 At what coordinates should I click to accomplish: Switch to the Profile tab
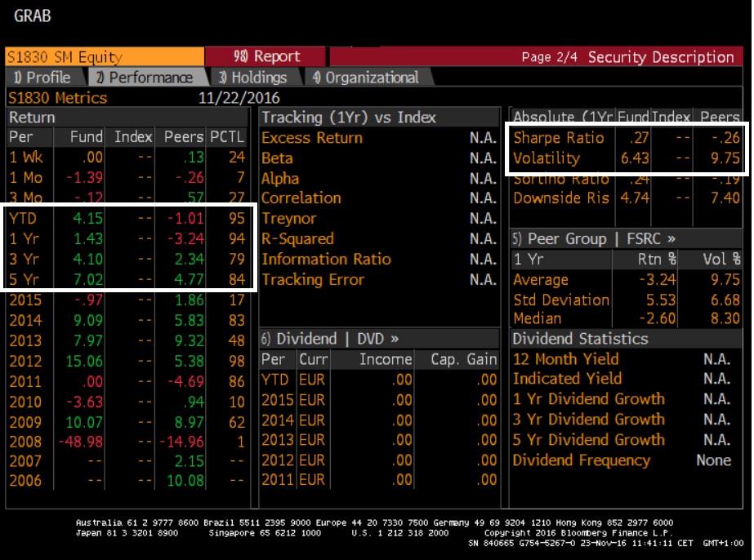[42, 78]
